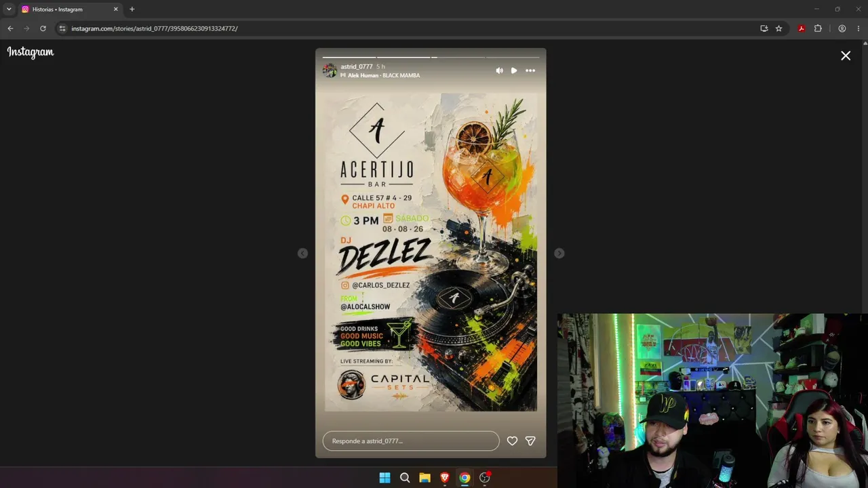The image size is (868, 488).
Task: Click the story progress bar at the top
Action: point(431,57)
